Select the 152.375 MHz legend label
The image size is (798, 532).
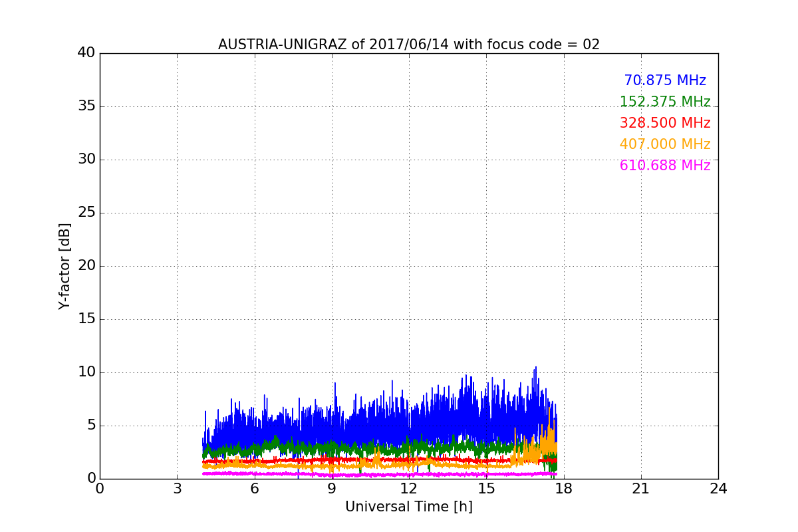coord(665,102)
